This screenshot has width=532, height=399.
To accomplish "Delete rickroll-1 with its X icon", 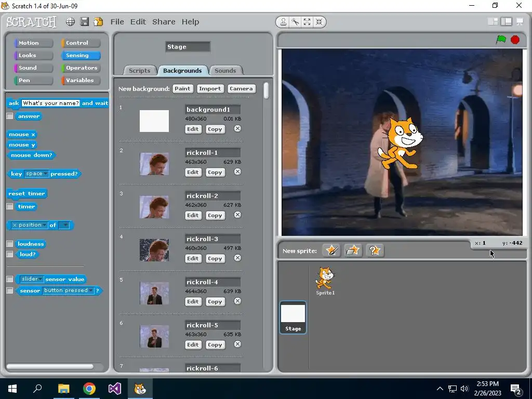I will pyautogui.click(x=237, y=171).
